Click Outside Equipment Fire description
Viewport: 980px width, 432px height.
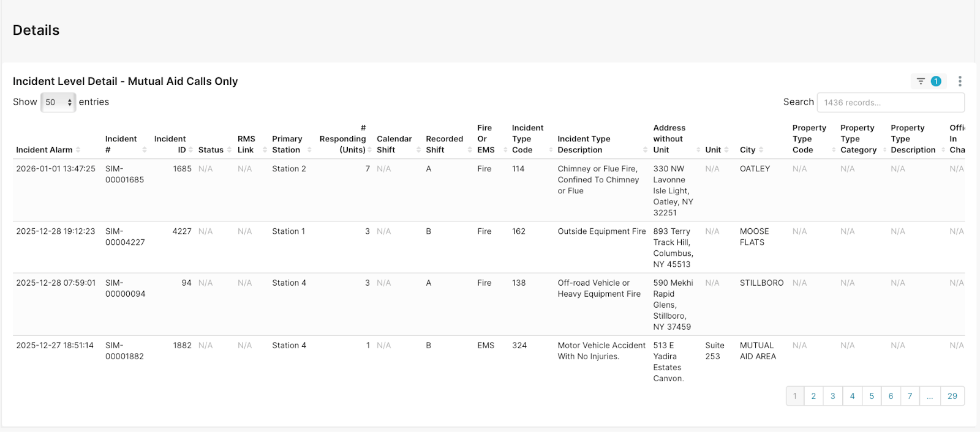[601, 231]
